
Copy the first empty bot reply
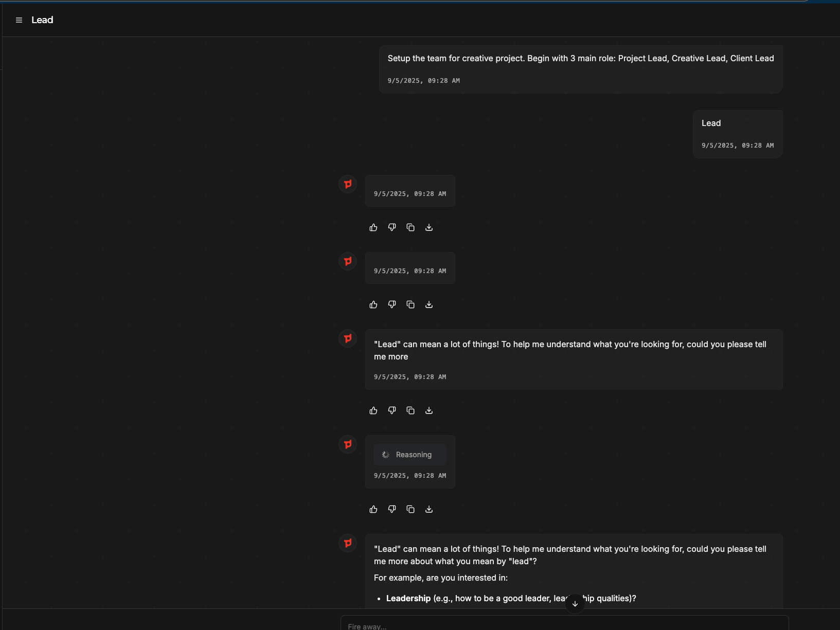(410, 227)
